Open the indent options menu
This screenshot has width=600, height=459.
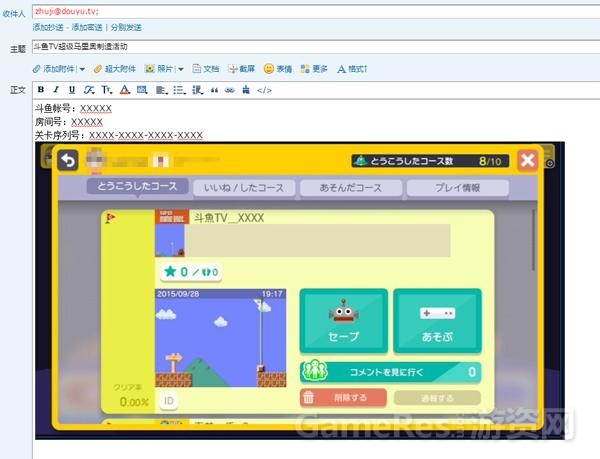pyautogui.click(x=197, y=90)
